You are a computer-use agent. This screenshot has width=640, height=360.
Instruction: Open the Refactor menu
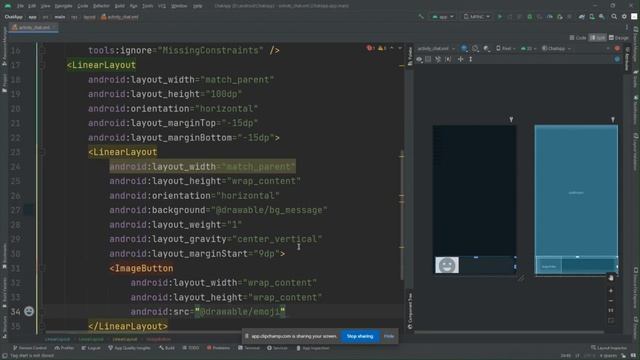[101, 6]
